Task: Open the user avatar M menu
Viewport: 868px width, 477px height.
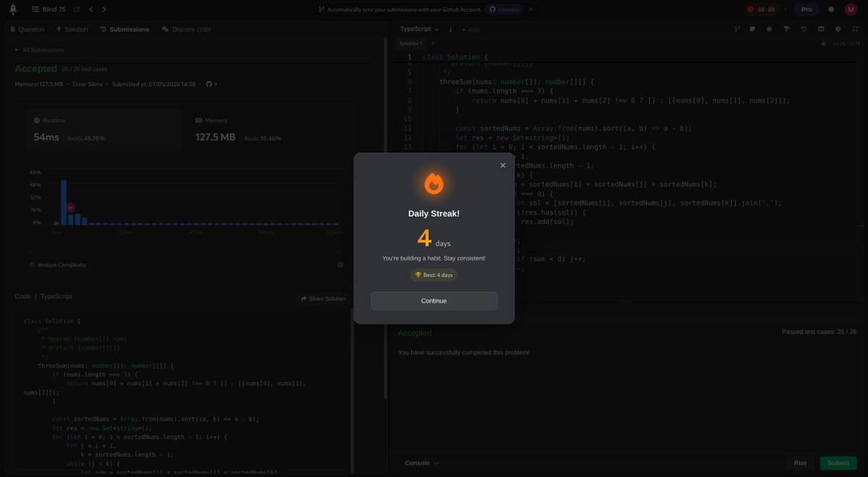Action: pyautogui.click(x=851, y=9)
